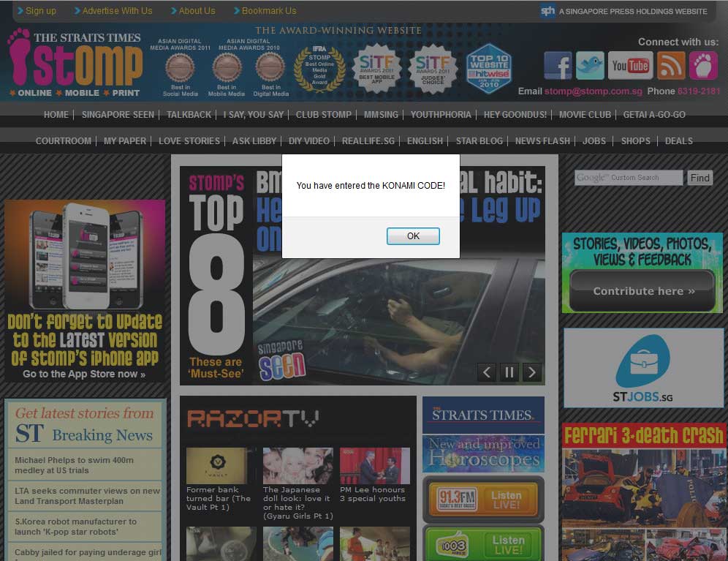Open the RSS feed icon
The image size is (728, 561).
tap(671, 66)
